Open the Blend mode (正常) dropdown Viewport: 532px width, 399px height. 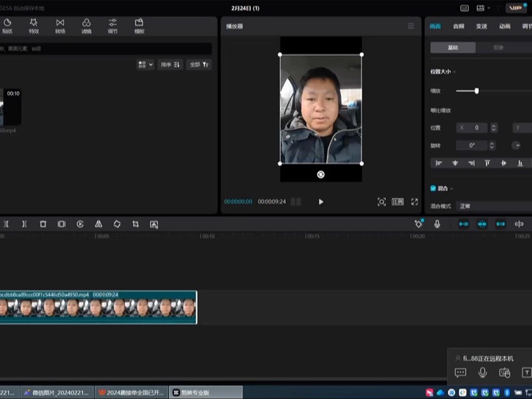pos(494,206)
